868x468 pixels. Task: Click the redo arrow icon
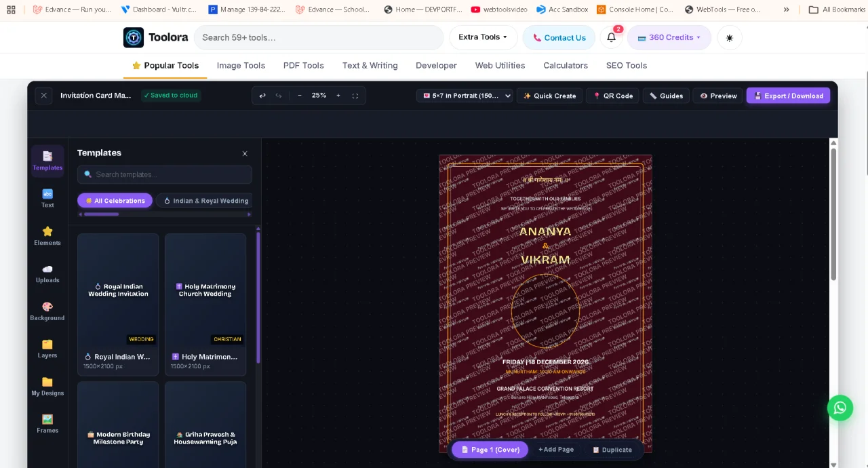(279, 96)
